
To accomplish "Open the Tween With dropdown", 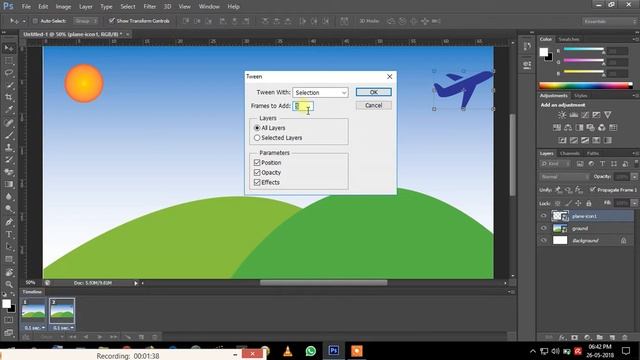I will pos(320,93).
